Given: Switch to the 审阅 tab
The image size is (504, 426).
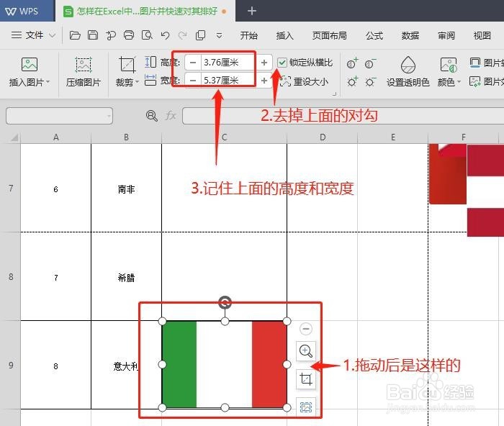Looking at the screenshot, I should pyautogui.click(x=446, y=35).
